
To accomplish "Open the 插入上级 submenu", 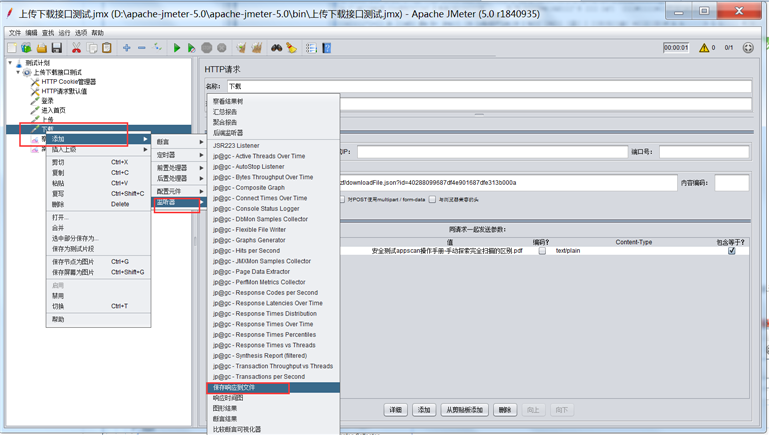I will tap(99, 150).
